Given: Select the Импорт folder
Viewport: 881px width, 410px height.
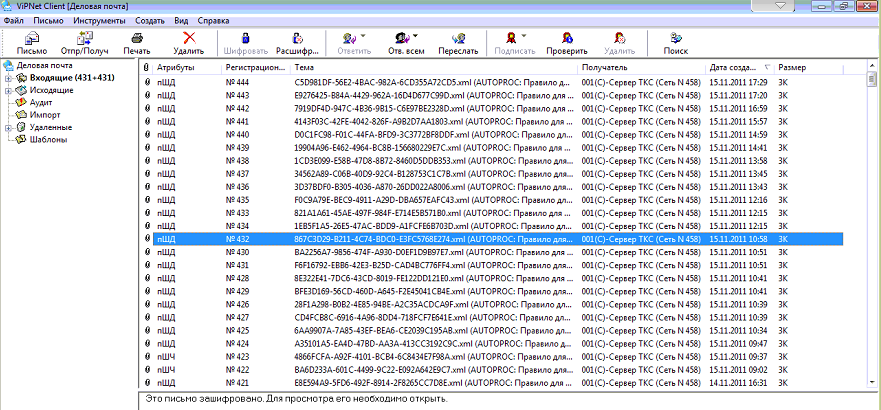Looking at the screenshot, I should click(45, 115).
